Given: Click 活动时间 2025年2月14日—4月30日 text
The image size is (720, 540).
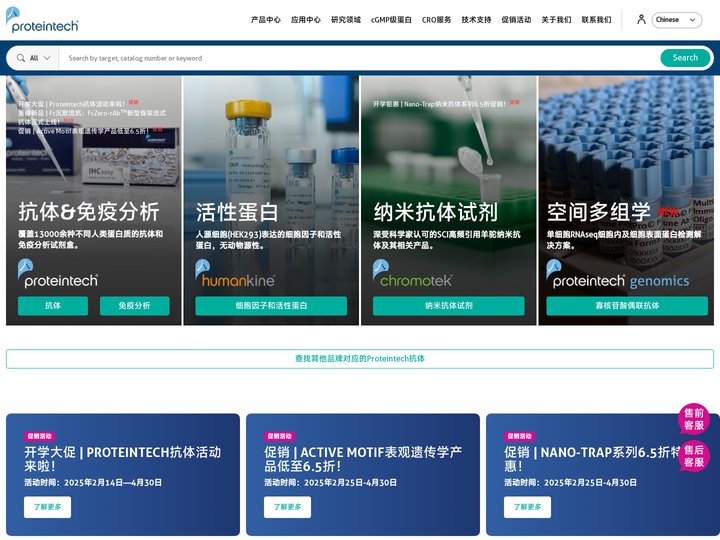Looking at the screenshot, I should [93, 483].
